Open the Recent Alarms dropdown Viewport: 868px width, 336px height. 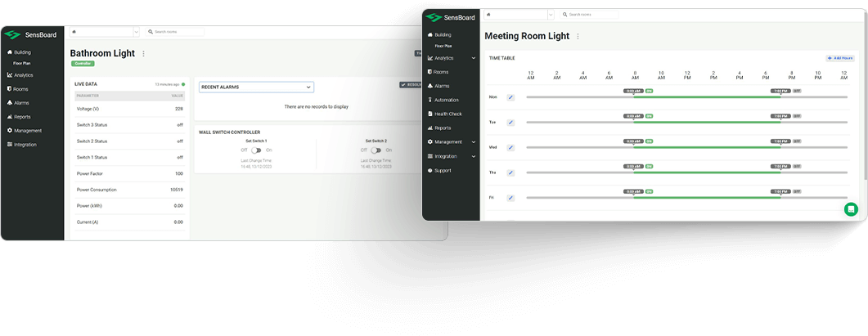coord(256,87)
